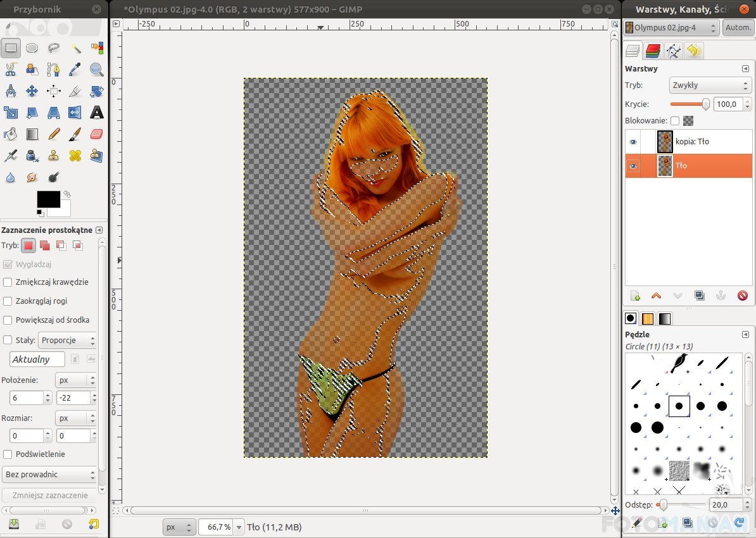The height and width of the screenshot is (538, 756).
Task: Click the 'Autom.' button
Action: (738, 28)
